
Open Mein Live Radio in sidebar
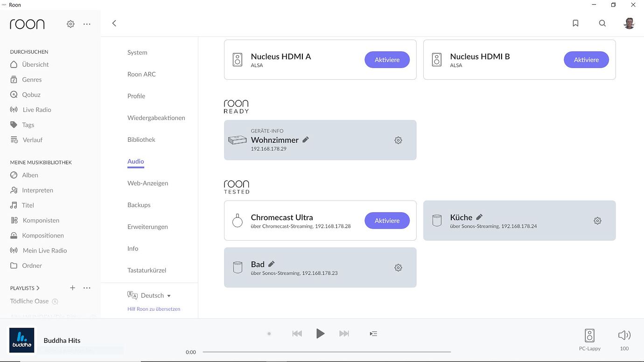click(38, 250)
